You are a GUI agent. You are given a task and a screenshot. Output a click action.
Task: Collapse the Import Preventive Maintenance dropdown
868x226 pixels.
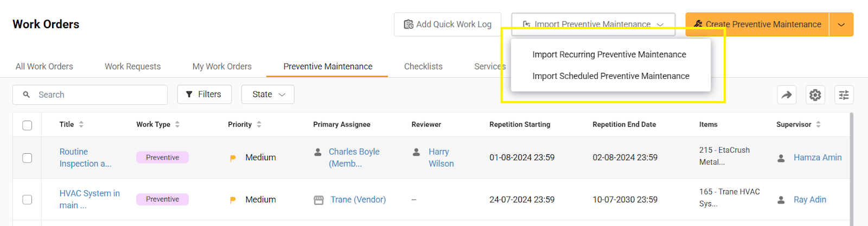[x=593, y=24]
